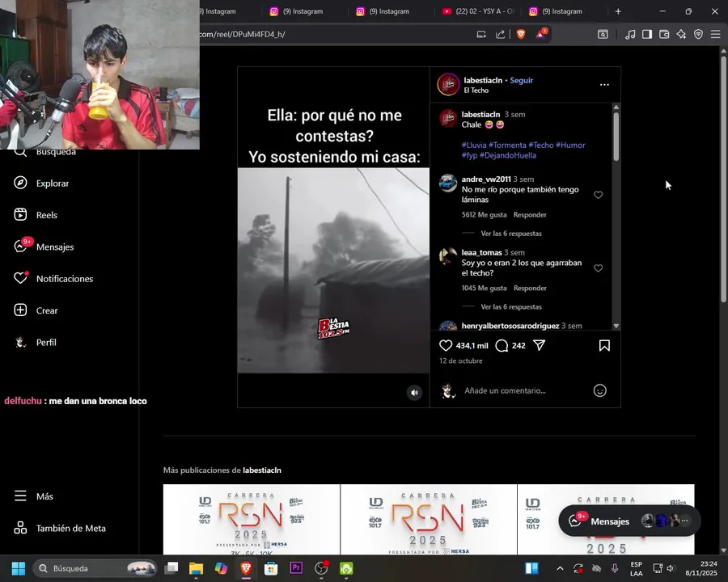Click the Explorar compass icon

coord(20,183)
